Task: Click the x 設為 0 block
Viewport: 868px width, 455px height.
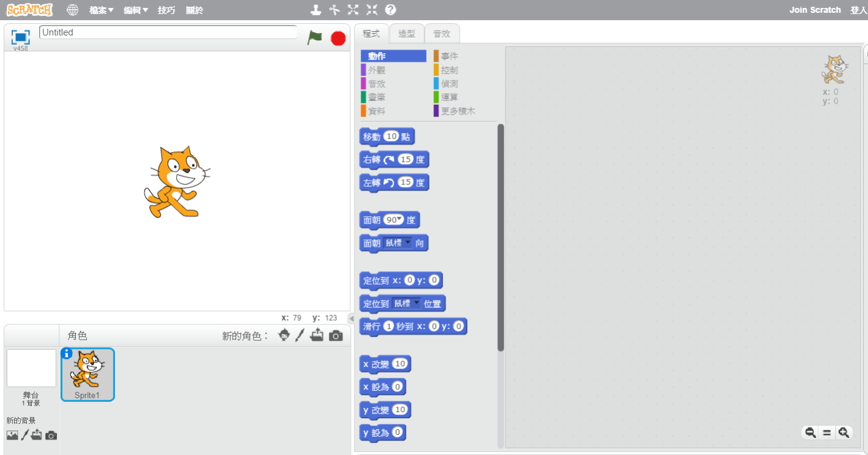Action: tap(383, 387)
